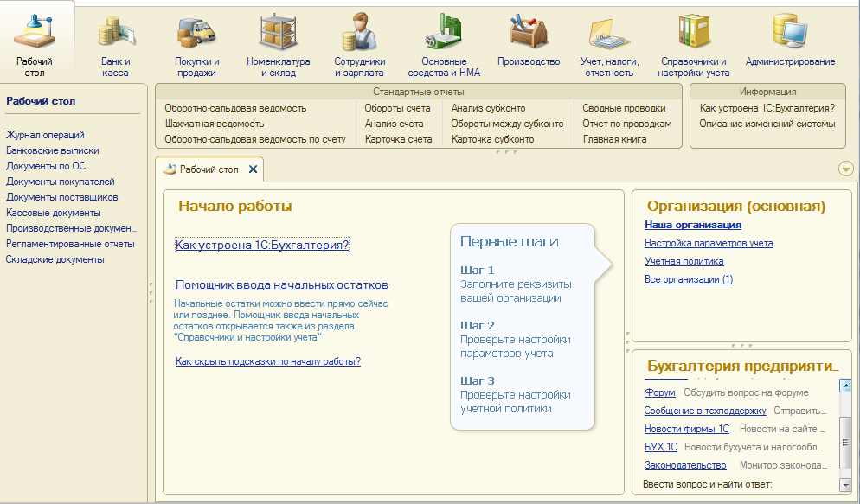Open Главная книга report

point(614,140)
